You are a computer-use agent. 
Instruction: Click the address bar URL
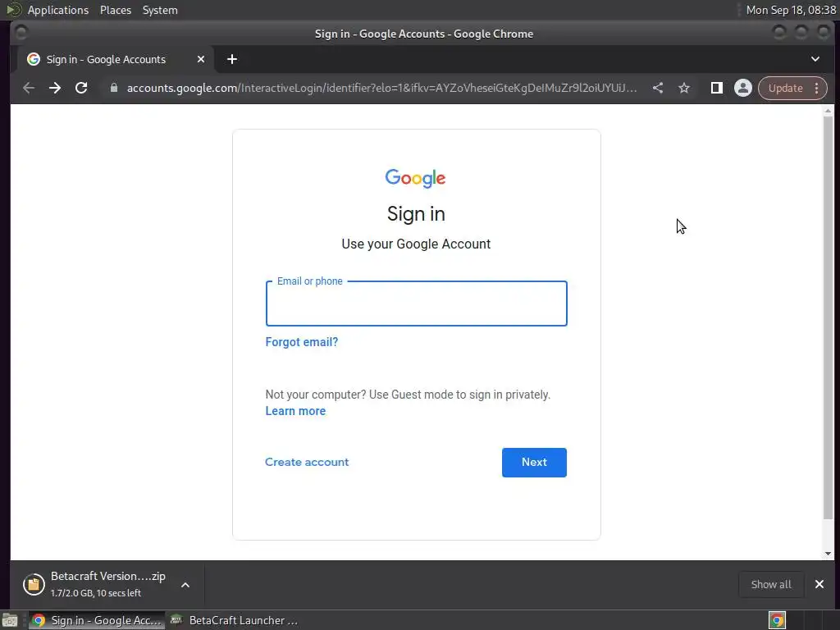(381, 88)
